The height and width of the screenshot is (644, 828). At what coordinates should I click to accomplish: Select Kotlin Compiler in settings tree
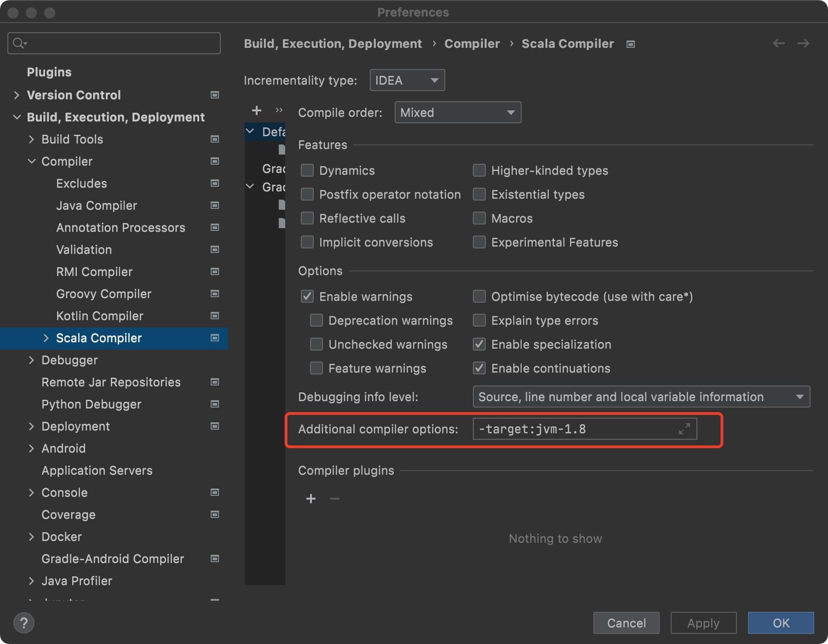100,316
